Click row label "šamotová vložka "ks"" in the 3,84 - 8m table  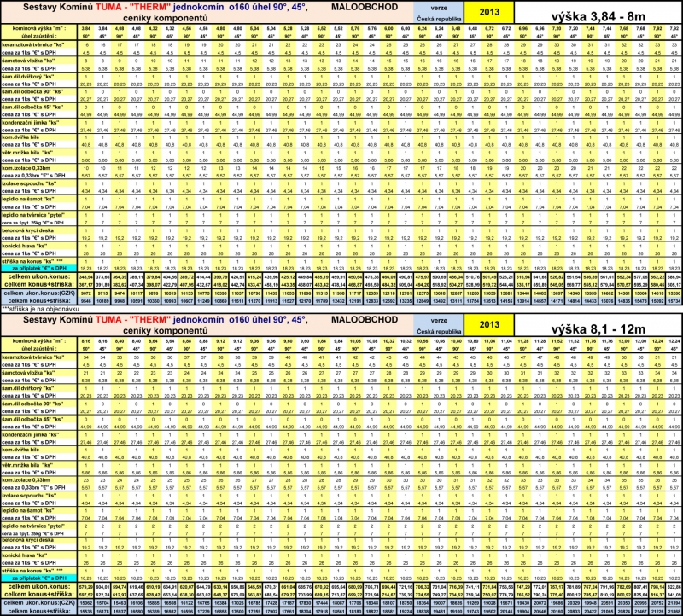pyautogui.click(x=28, y=61)
